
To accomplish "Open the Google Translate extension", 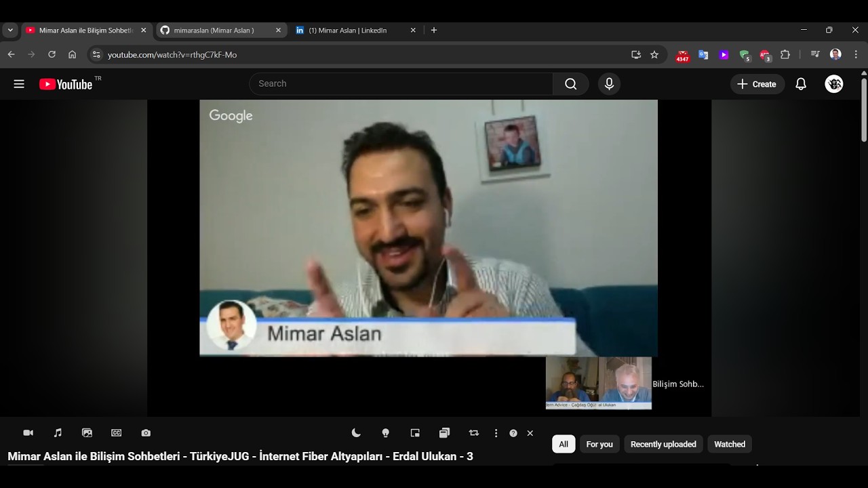I will (x=703, y=55).
